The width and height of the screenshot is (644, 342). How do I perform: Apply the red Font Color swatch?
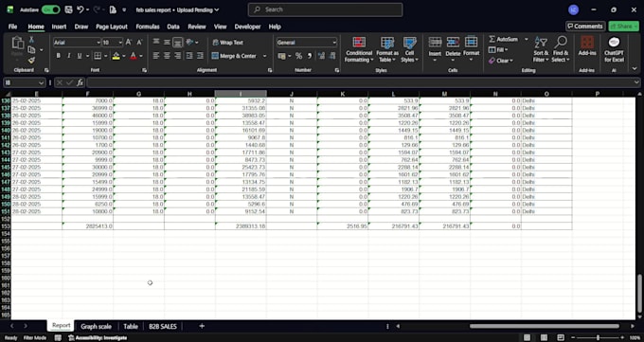point(134,56)
